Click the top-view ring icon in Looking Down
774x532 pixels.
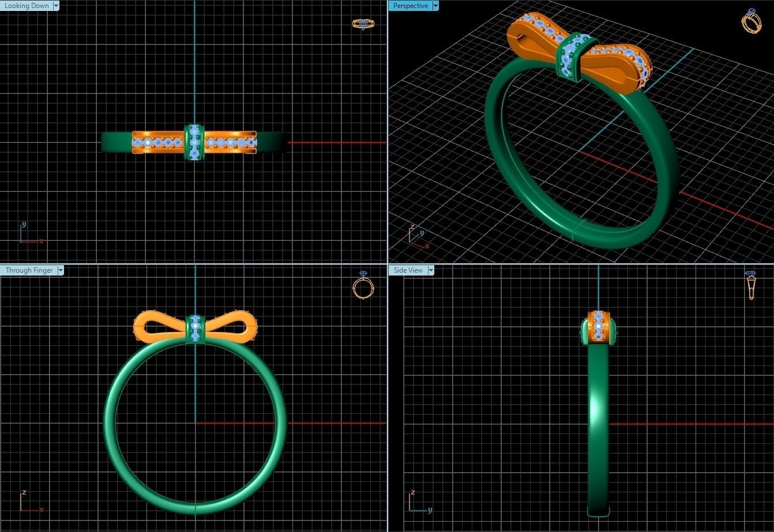[363, 24]
